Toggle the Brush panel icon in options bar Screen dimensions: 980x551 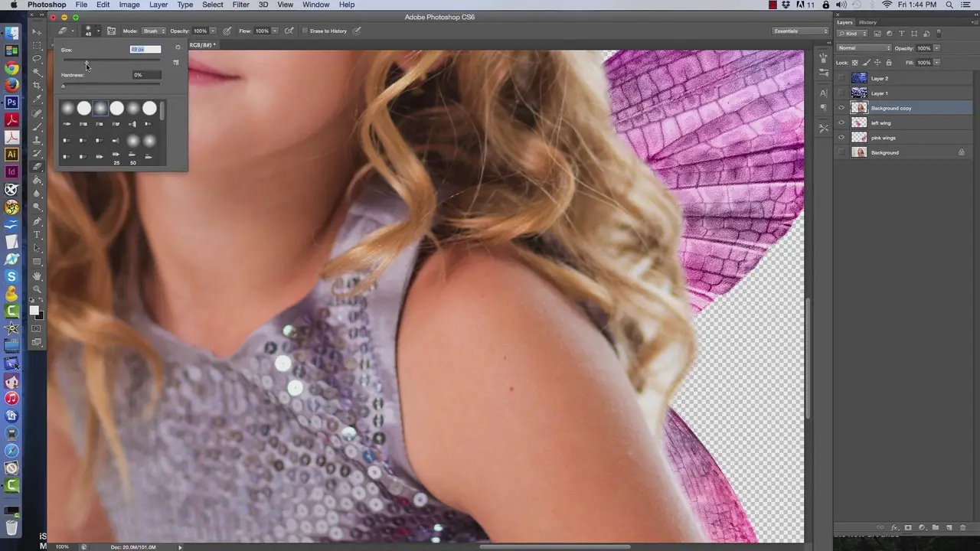point(111,31)
